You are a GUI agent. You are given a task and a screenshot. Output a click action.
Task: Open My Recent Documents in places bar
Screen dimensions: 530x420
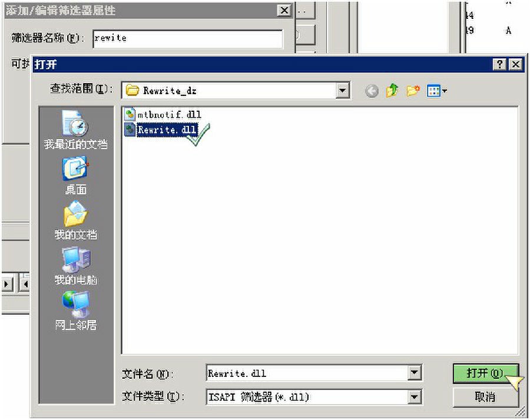coord(76,130)
